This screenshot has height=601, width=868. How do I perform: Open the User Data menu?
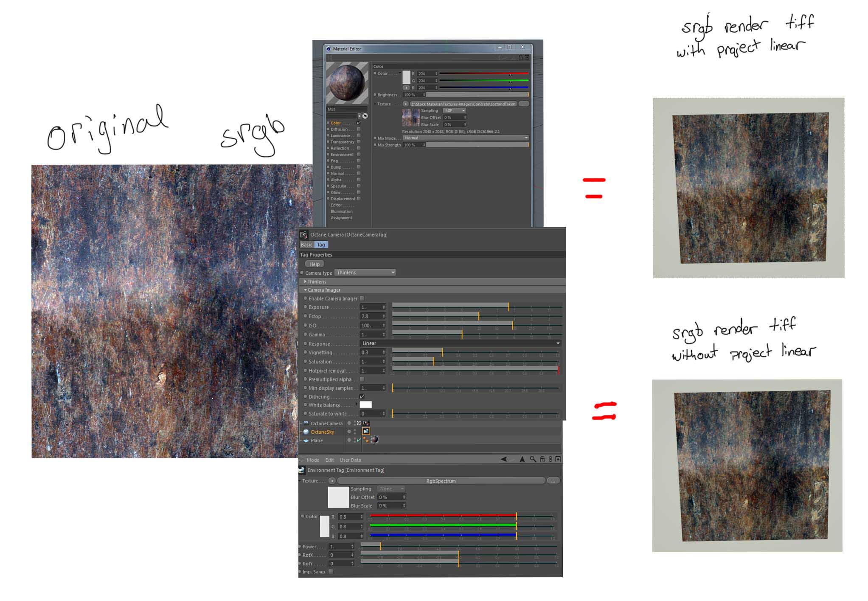tap(350, 460)
